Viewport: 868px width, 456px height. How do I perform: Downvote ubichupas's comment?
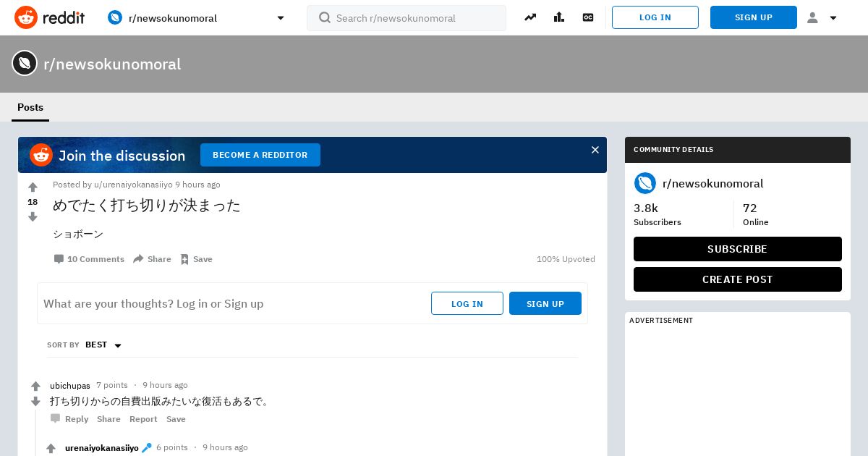35,402
